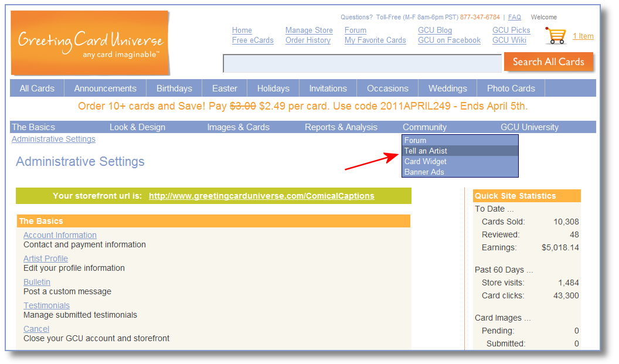This screenshot has height=364, width=619.
Task: Open the Bulletin link
Action: [x=37, y=282]
